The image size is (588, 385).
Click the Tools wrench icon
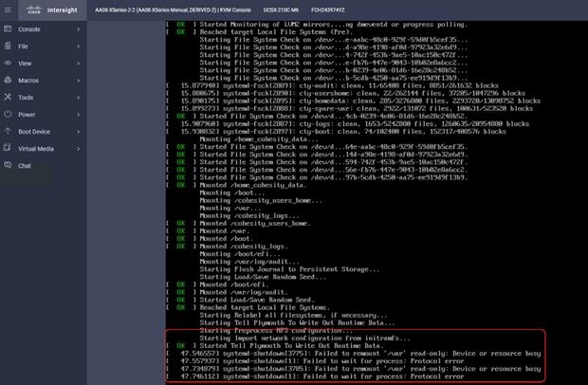[8, 97]
